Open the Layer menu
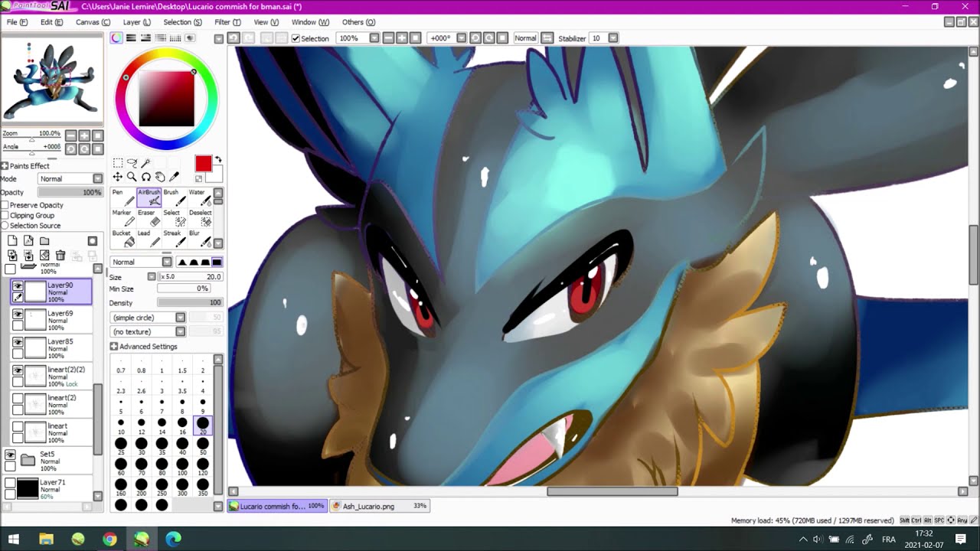Screen dimensions: 980x551 coord(137,22)
